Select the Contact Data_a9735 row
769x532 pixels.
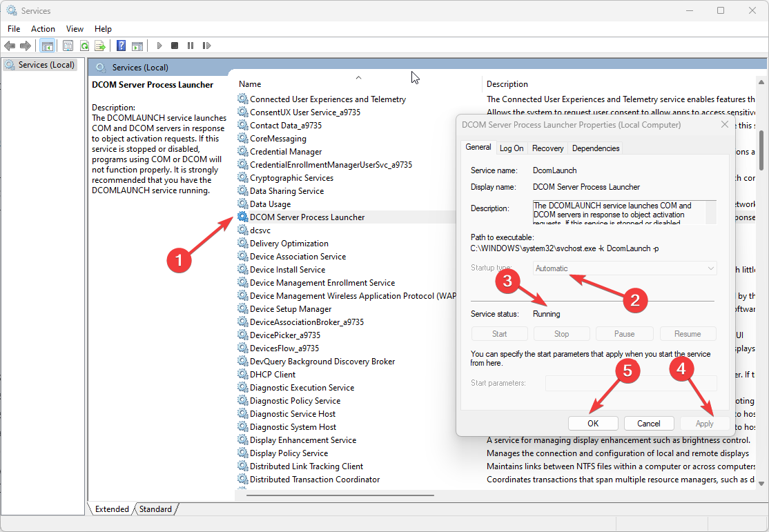tap(285, 126)
